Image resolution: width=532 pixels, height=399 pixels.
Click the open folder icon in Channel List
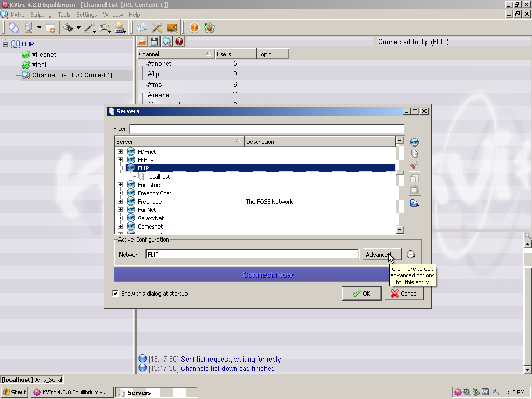pyautogui.click(x=142, y=42)
